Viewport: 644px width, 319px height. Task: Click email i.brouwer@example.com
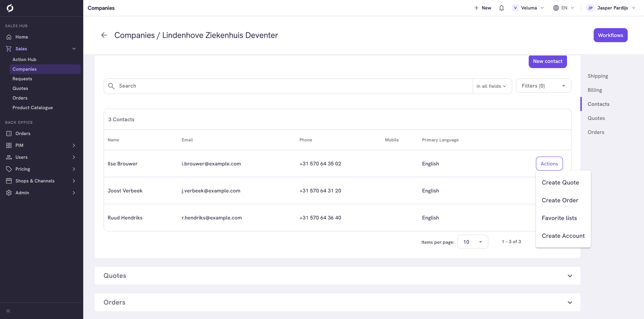[x=211, y=164]
